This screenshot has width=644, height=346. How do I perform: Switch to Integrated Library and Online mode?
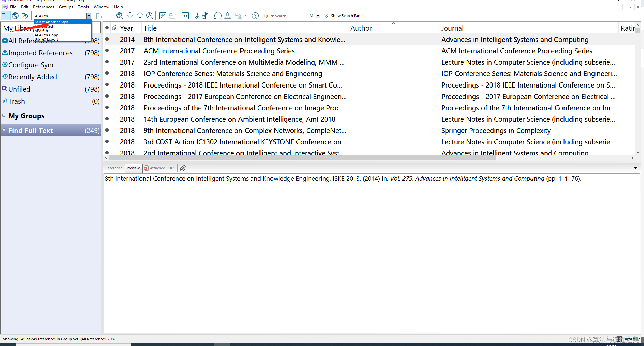[25, 16]
